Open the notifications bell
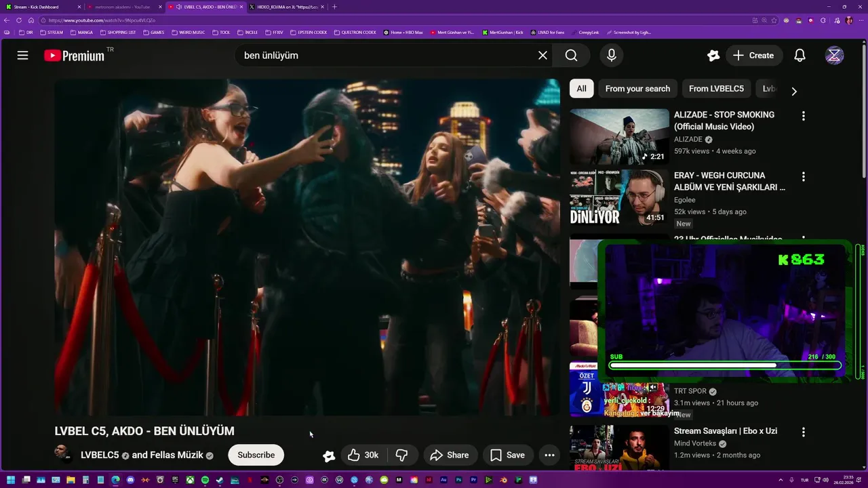 tap(800, 56)
